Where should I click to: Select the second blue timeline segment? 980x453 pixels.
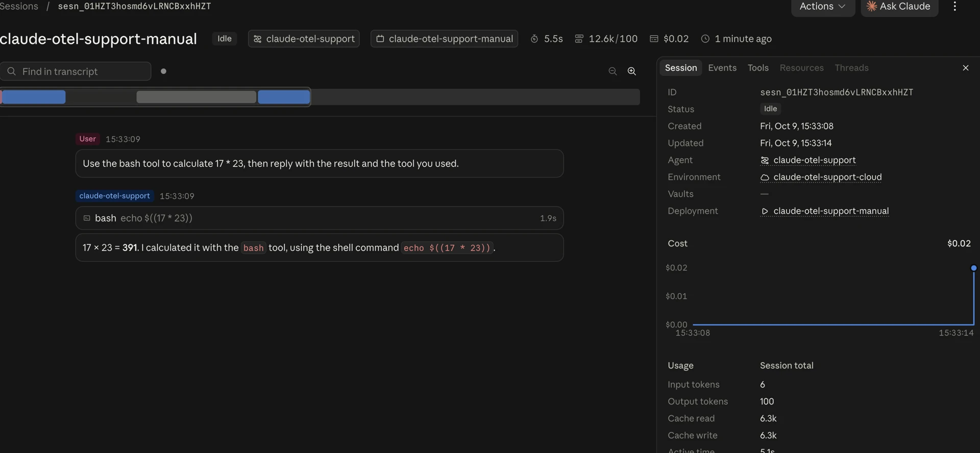pyautogui.click(x=284, y=97)
